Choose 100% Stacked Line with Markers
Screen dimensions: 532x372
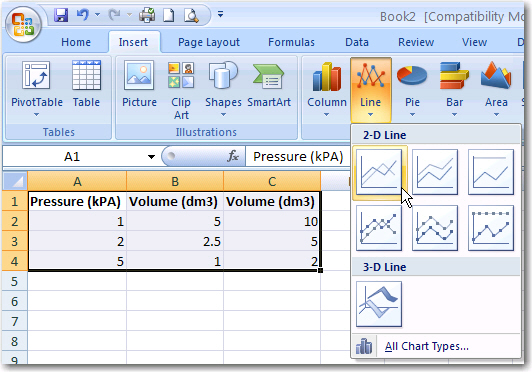(x=491, y=228)
